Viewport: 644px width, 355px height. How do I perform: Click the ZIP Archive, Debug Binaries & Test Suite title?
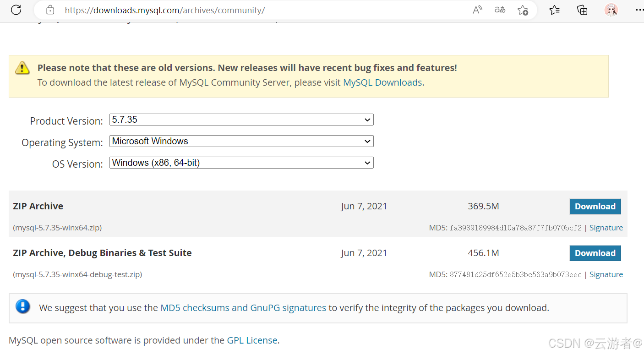pyautogui.click(x=102, y=253)
